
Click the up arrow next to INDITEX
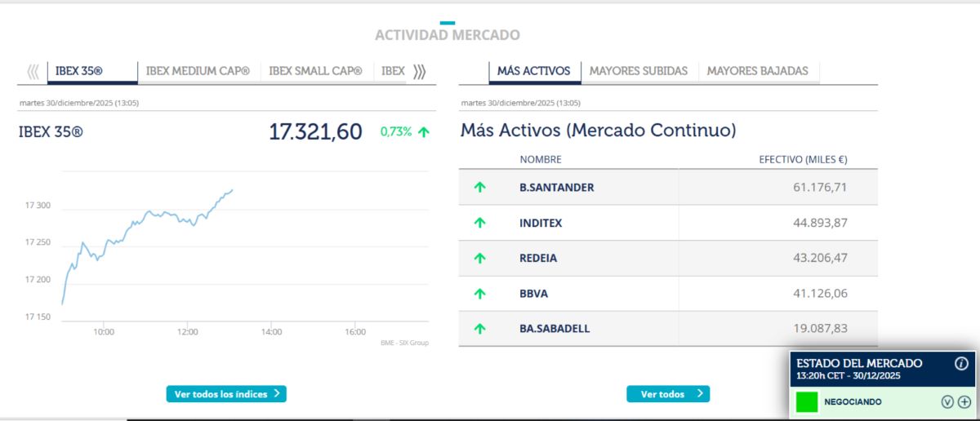[x=480, y=223]
